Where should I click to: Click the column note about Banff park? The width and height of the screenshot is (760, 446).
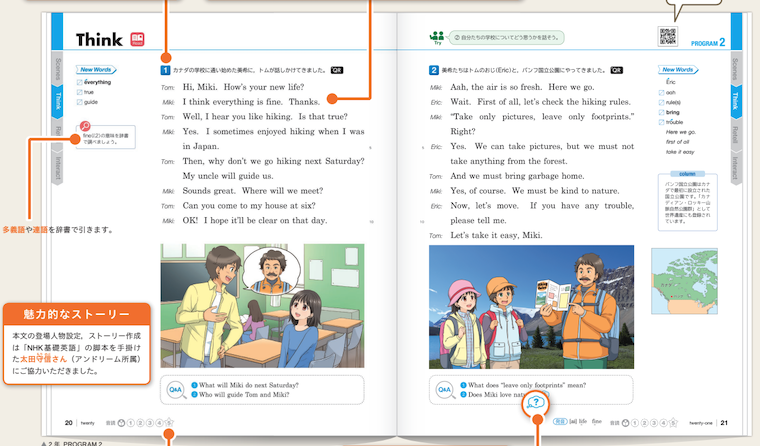tap(687, 202)
